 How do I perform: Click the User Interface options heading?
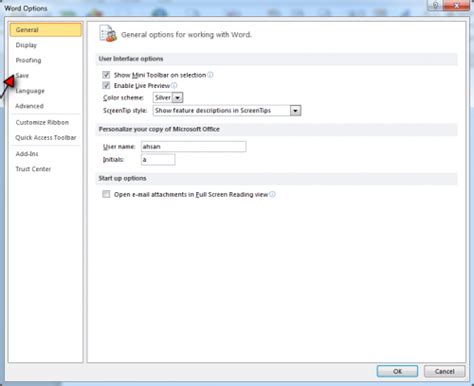pos(131,59)
